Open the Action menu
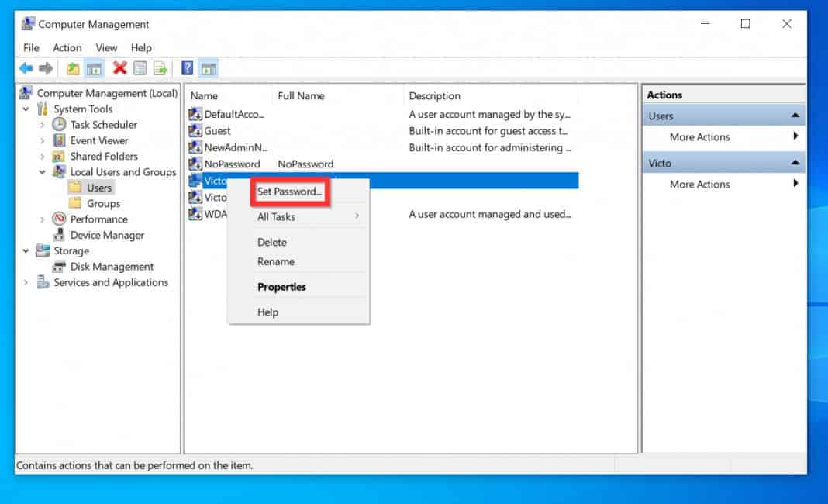Screen dimensions: 828x504 67,47
